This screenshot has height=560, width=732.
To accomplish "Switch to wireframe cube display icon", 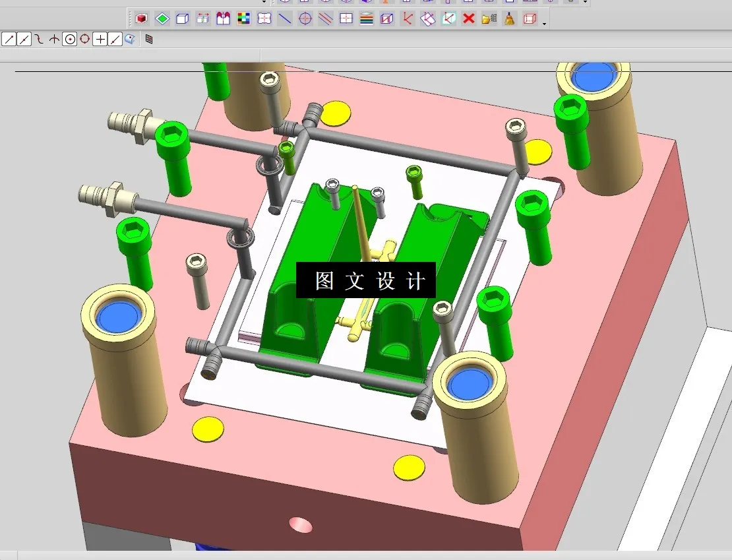I will (183, 19).
